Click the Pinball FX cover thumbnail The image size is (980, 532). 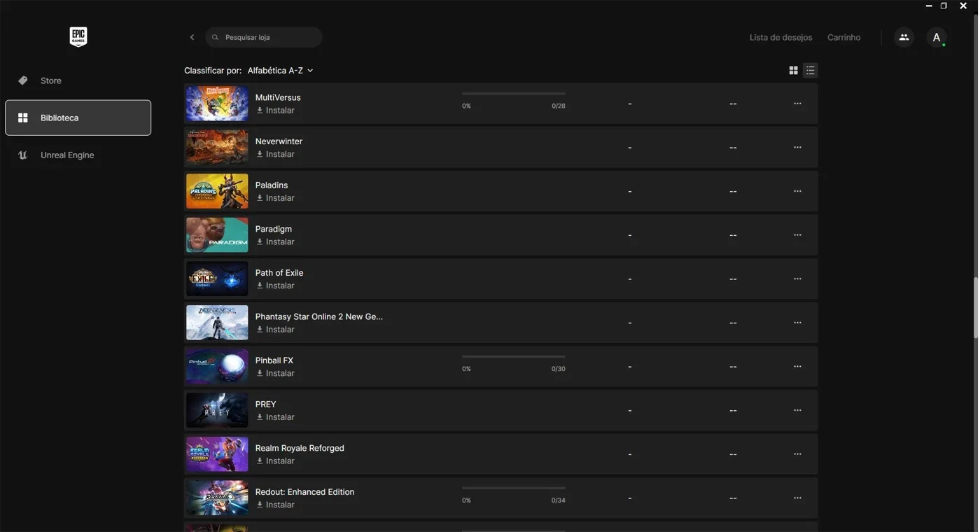tap(217, 367)
